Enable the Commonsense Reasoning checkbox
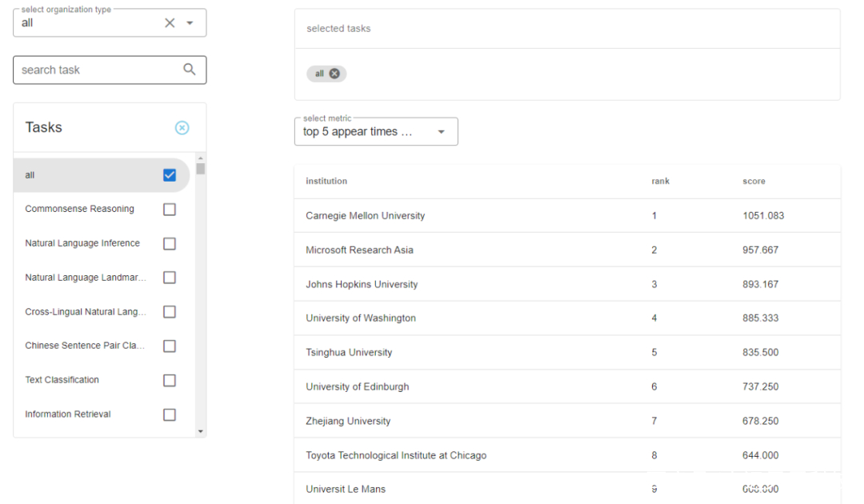864x504 pixels. tap(170, 210)
